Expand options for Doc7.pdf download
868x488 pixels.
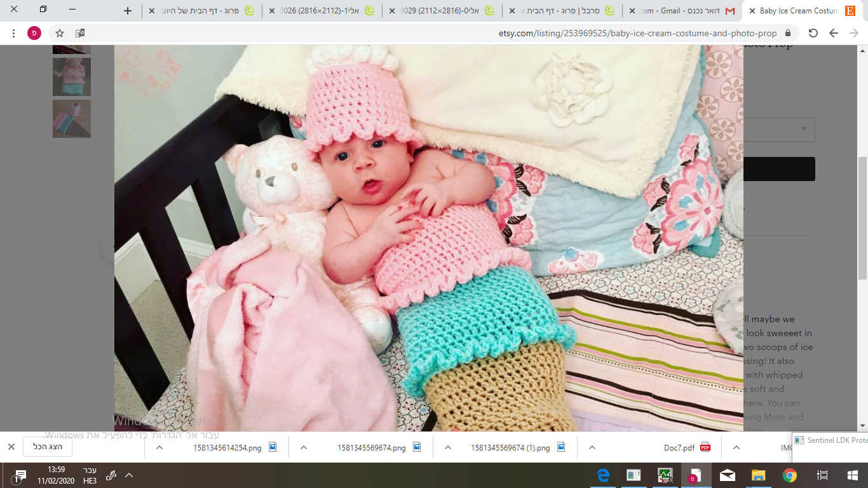592,447
